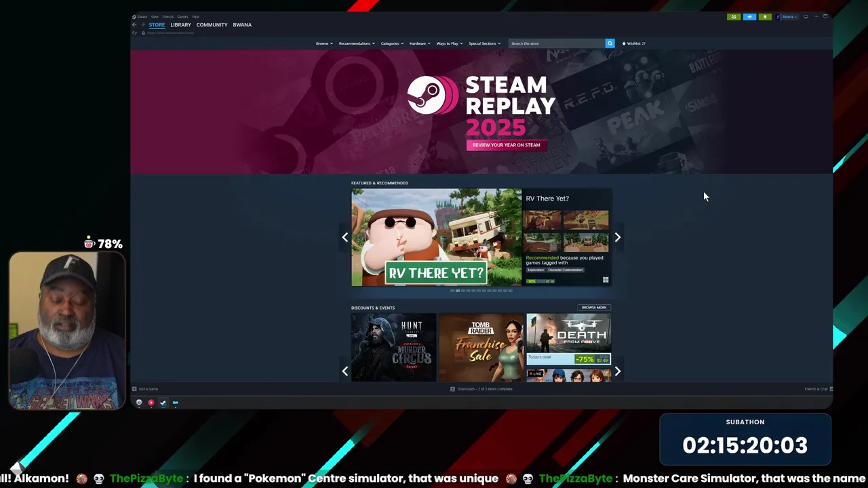Click the Steam Replay 2025 logo
The image size is (868, 488).
(x=481, y=106)
